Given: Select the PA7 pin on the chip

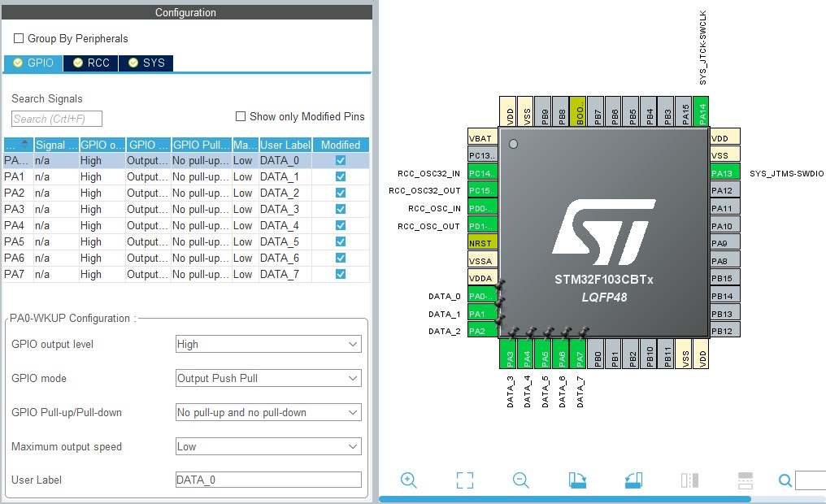Looking at the screenshot, I should (x=579, y=354).
